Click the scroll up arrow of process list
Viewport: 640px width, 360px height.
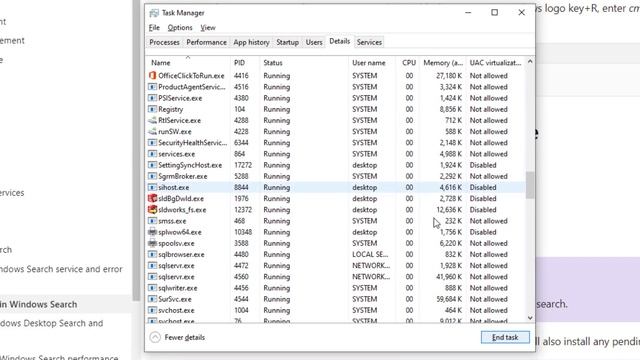pos(530,61)
